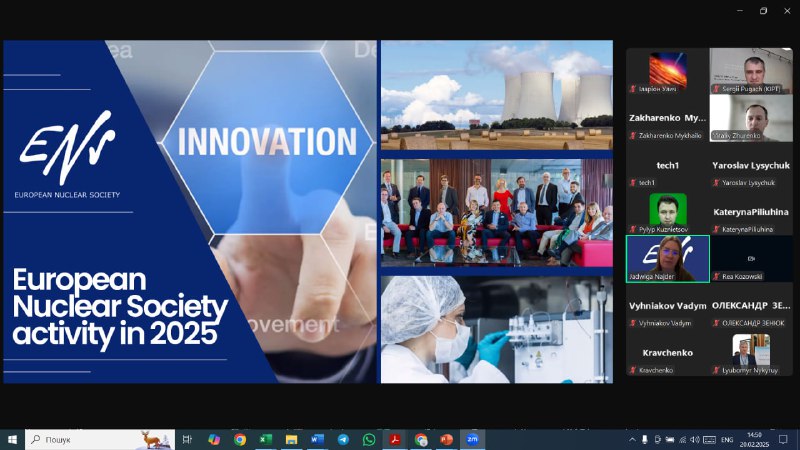Screen dimensions: 800x450
Task: Switch input language via ENG indicator
Action: [727, 439]
